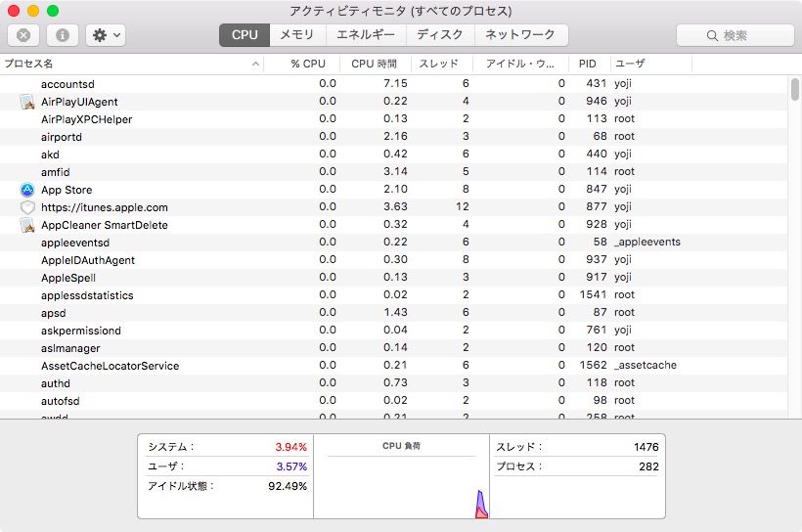Click the App Store row icon
The width and height of the screenshot is (802, 532).
[x=27, y=190]
